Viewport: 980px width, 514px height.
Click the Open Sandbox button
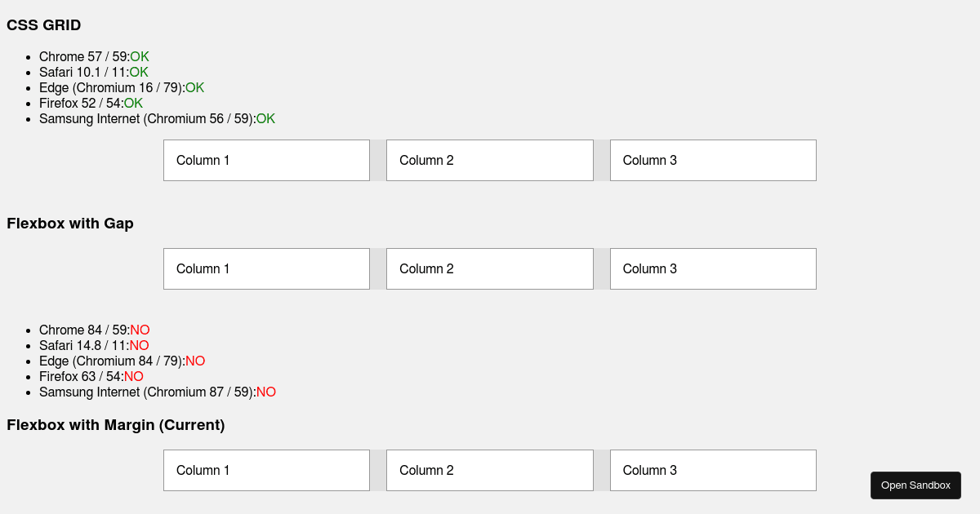tap(915, 485)
